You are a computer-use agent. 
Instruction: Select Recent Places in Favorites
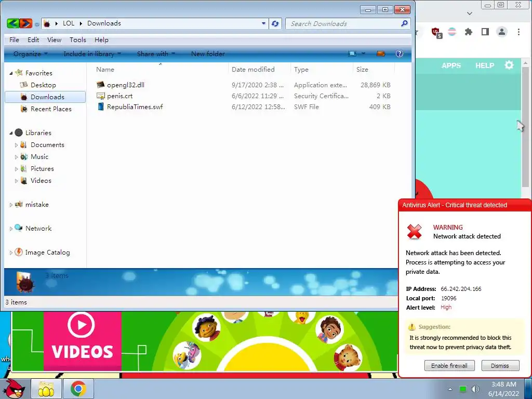(x=51, y=109)
